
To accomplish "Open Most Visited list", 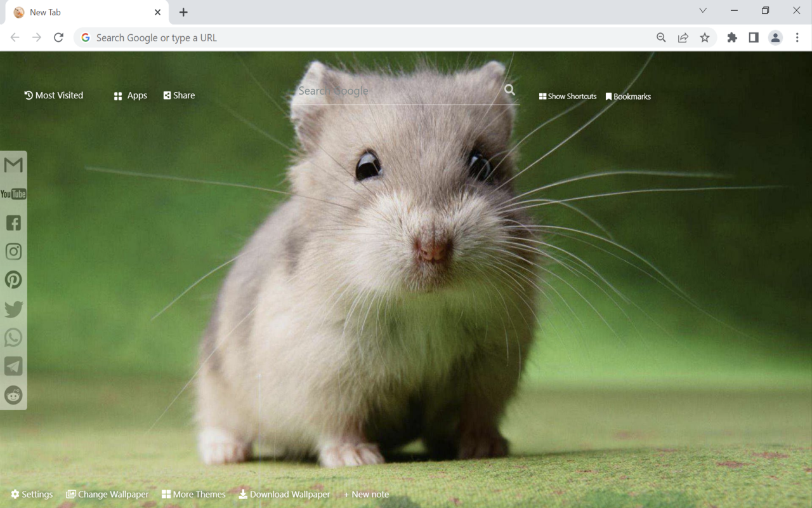I will 54,95.
